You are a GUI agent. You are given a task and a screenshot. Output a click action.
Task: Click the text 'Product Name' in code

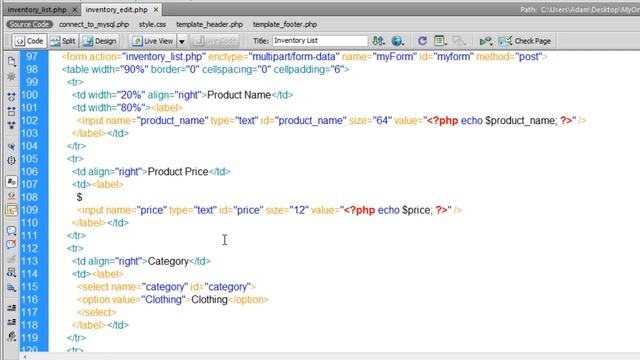click(239, 95)
